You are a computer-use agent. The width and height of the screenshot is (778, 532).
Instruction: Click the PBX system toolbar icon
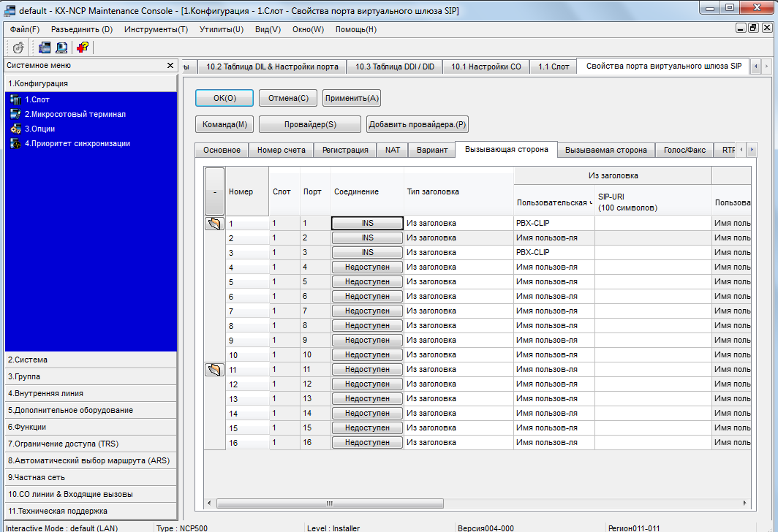tap(45, 47)
